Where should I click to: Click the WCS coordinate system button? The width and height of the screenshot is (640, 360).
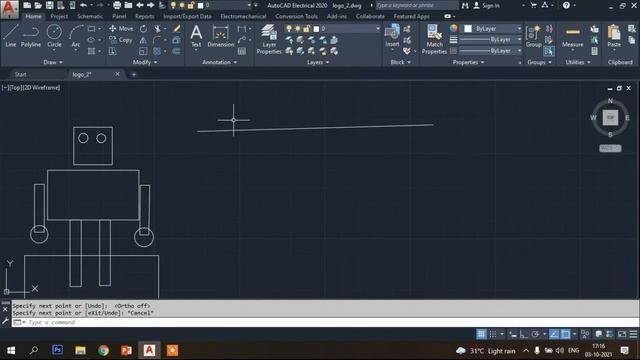click(x=610, y=148)
